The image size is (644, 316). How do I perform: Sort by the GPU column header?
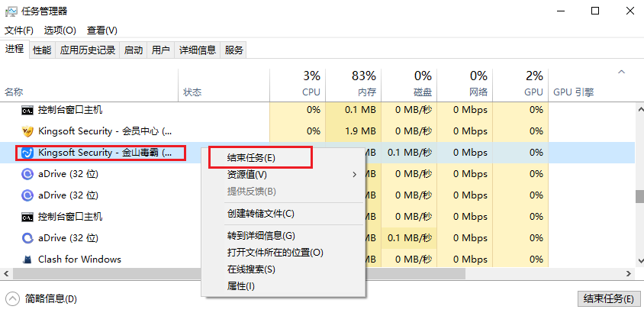point(520,85)
